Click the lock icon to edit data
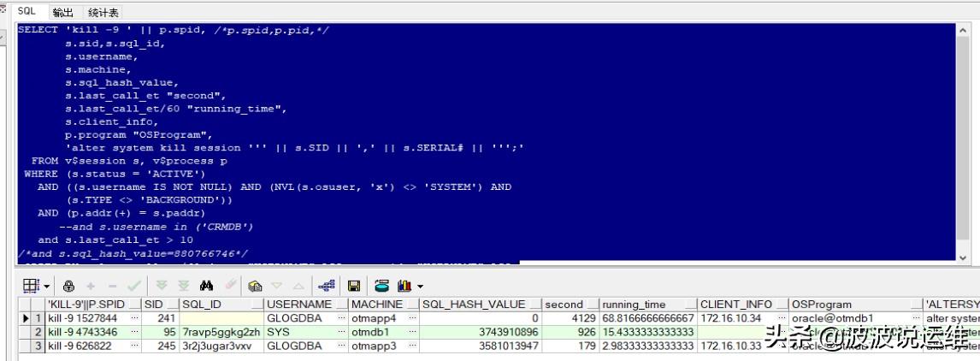The height and width of the screenshot is (361, 980). (68, 285)
